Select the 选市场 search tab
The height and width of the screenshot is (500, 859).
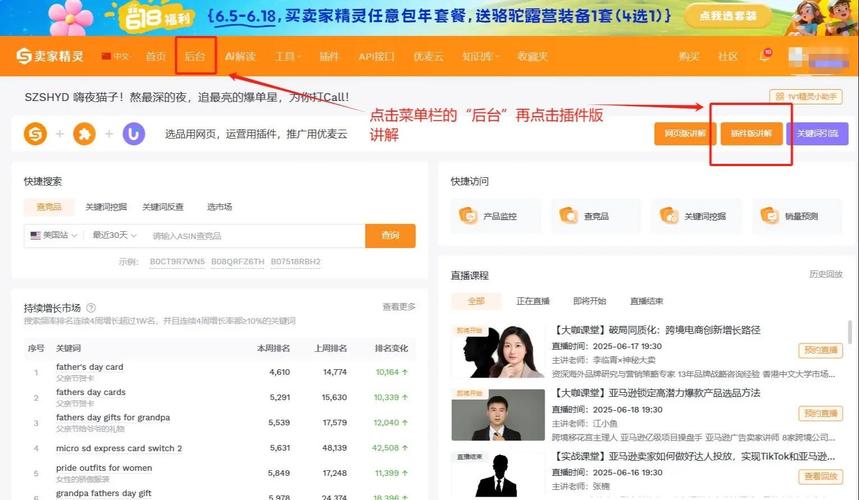(x=219, y=206)
